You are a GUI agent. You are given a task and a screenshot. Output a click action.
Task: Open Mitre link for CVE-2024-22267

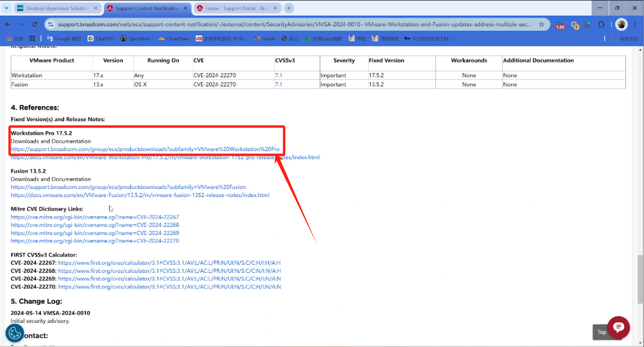[x=95, y=217]
